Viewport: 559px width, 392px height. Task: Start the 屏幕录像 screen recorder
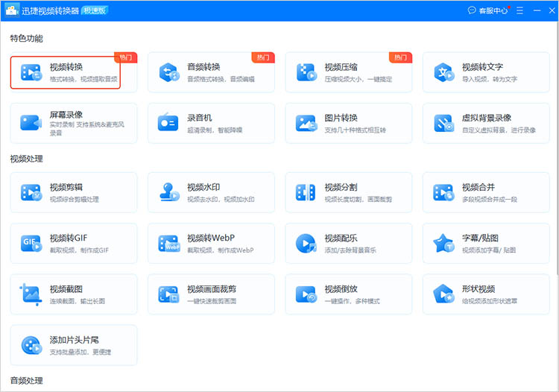click(x=73, y=123)
